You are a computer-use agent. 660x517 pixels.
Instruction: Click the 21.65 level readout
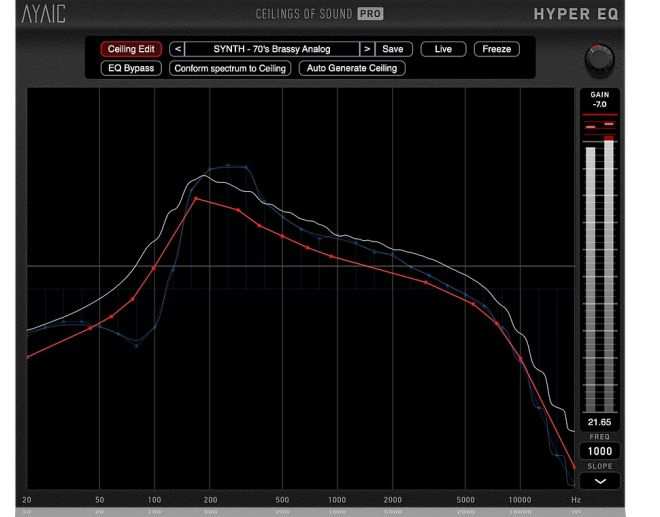(x=599, y=422)
